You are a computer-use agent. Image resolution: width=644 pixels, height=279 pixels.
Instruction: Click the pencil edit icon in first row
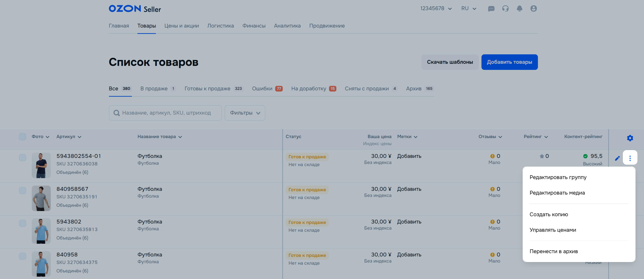(x=617, y=158)
